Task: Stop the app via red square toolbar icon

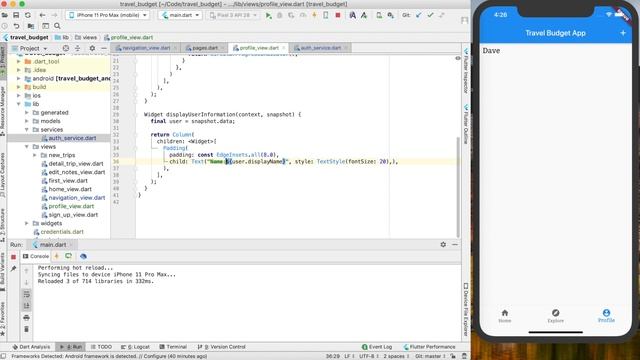Action: 338,15
